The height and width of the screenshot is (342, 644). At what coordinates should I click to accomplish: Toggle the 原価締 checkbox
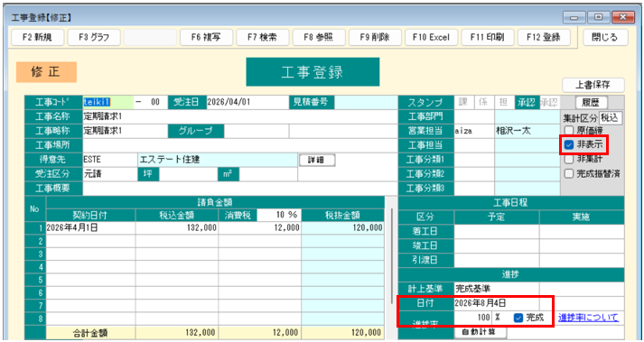[x=569, y=131]
